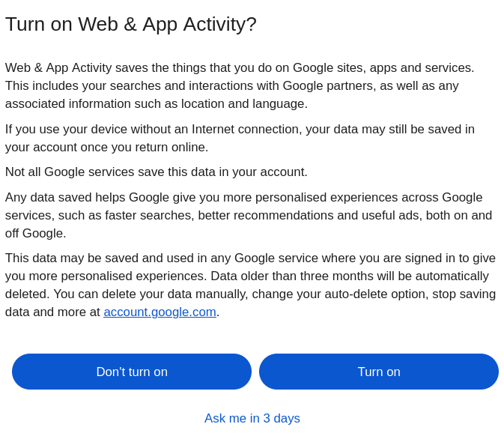Viewport: 504px width, 442px height.
Task: Click the paragraph starting "Web & App Activity saves"
Action: 240,85
